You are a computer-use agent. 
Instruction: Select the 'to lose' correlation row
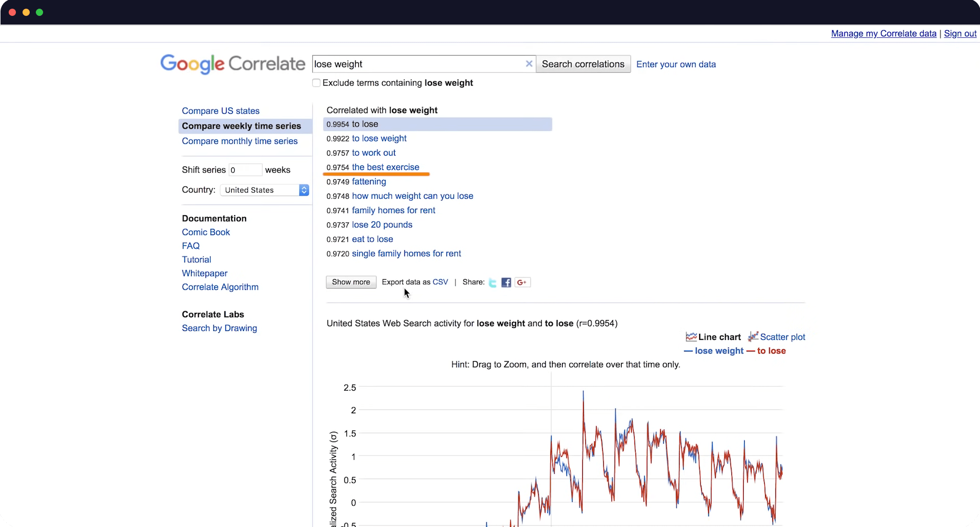(437, 124)
